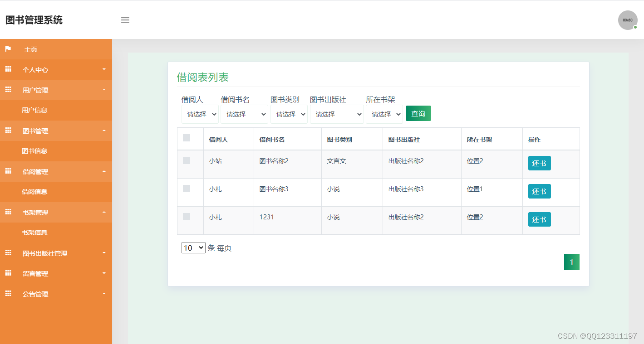This screenshot has height=344, width=644.
Task: Open the 图书出版社 filter dropdown
Action: (x=337, y=114)
